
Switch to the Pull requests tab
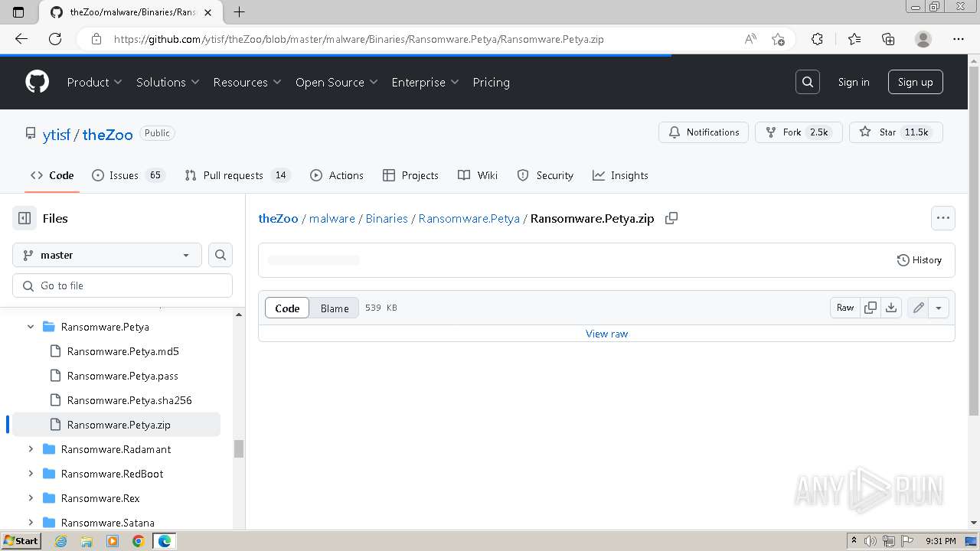(237, 175)
